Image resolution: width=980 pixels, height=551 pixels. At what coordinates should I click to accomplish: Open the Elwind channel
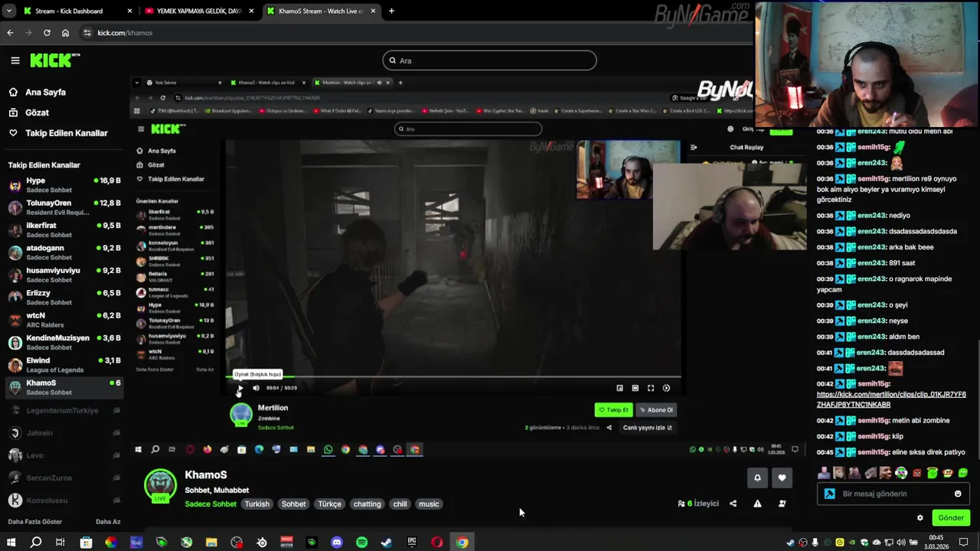(63, 364)
